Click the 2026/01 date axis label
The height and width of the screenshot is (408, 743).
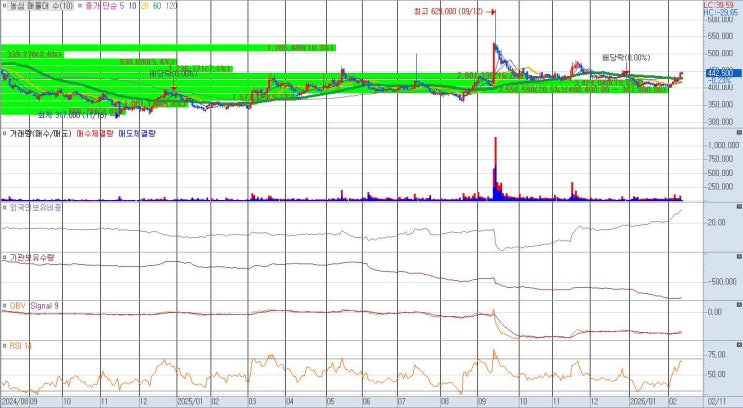(643, 401)
